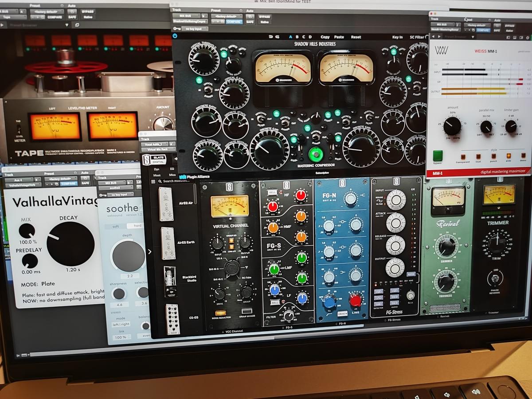Select the AirEQ Air module thumbnail
Screen dimensions: 532x399
[x=166, y=204]
